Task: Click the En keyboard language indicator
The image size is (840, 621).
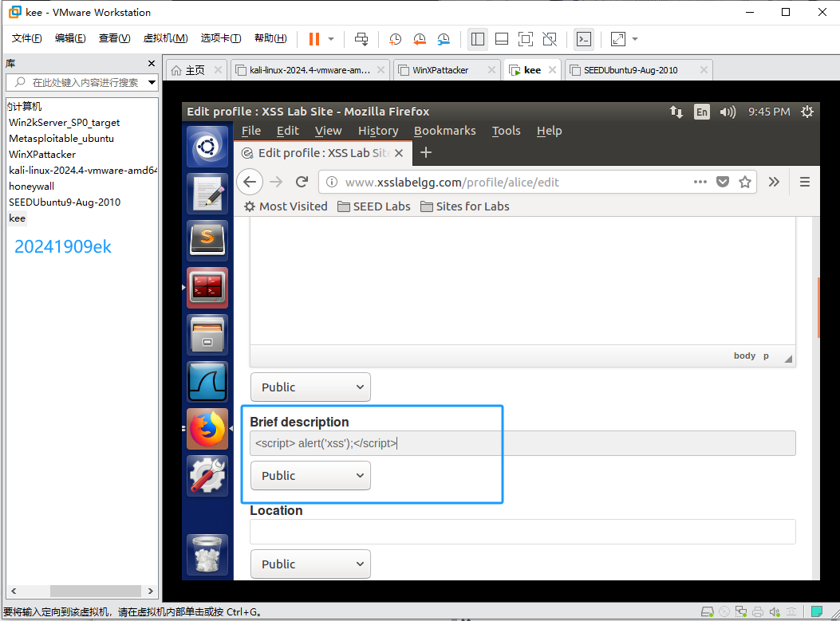Action: [x=702, y=112]
